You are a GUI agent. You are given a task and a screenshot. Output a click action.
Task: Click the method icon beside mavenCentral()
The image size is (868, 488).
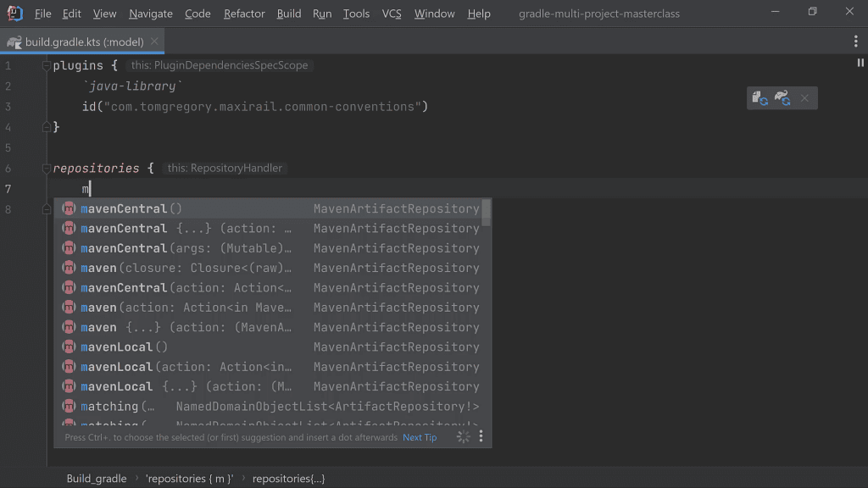[x=69, y=208]
